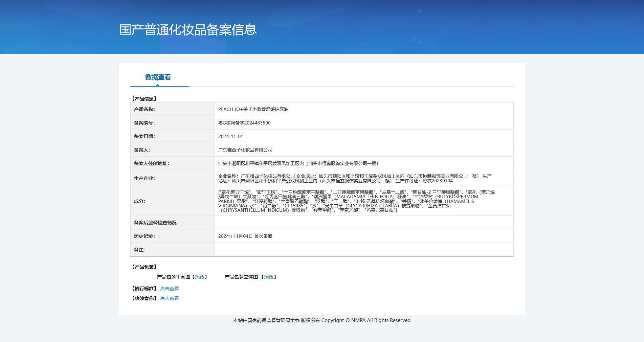Click the 备案人住所地址: row label
The image size is (644, 342).
tap(152, 163)
